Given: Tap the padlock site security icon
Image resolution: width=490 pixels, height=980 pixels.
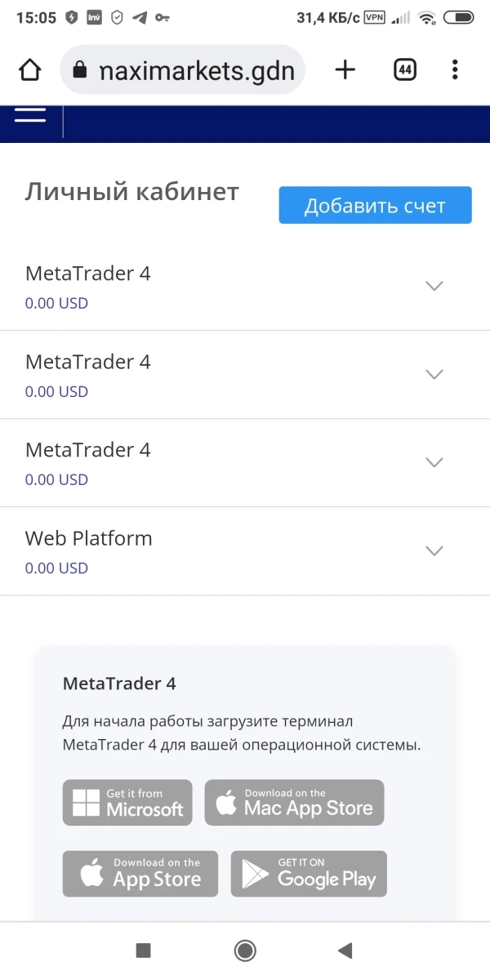Looking at the screenshot, I should [79, 70].
